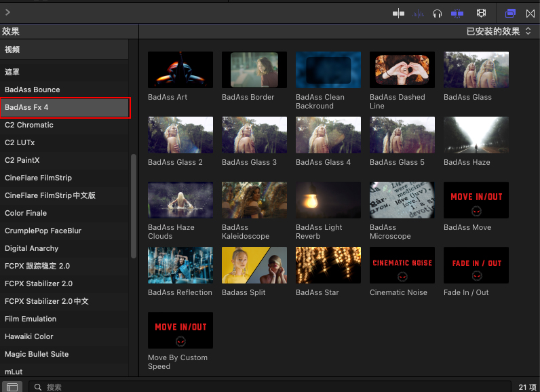The width and height of the screenshot is (540, 392).
Task: Select Hawaiki Color category
Action: click(64, 336)
